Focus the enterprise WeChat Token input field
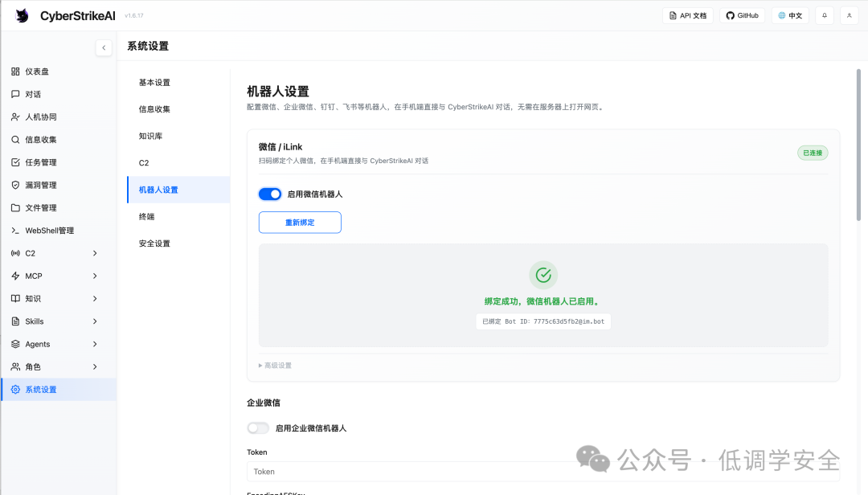The width and height of the screenshot is (868, 495). click(543, 472)
